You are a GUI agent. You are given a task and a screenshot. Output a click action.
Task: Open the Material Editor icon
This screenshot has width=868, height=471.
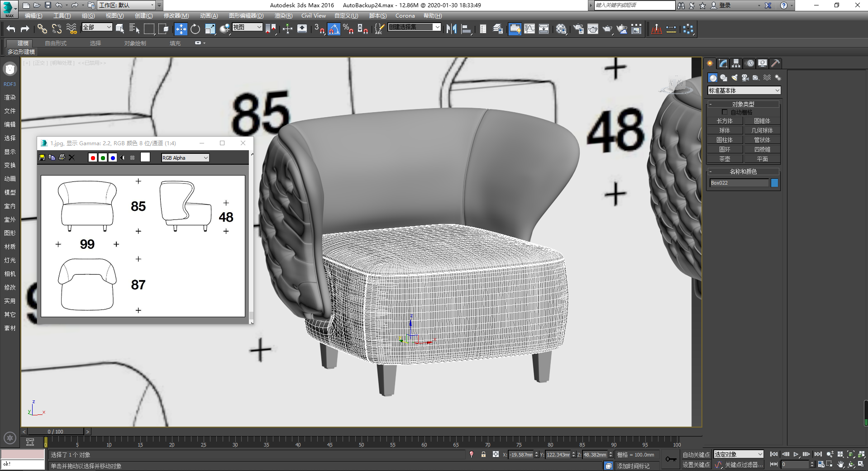(x=561, y=29)
